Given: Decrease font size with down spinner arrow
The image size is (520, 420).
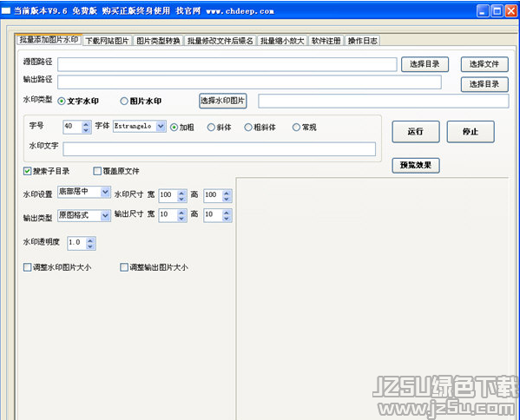Looking at the screenshot, I should pos(86,130).
